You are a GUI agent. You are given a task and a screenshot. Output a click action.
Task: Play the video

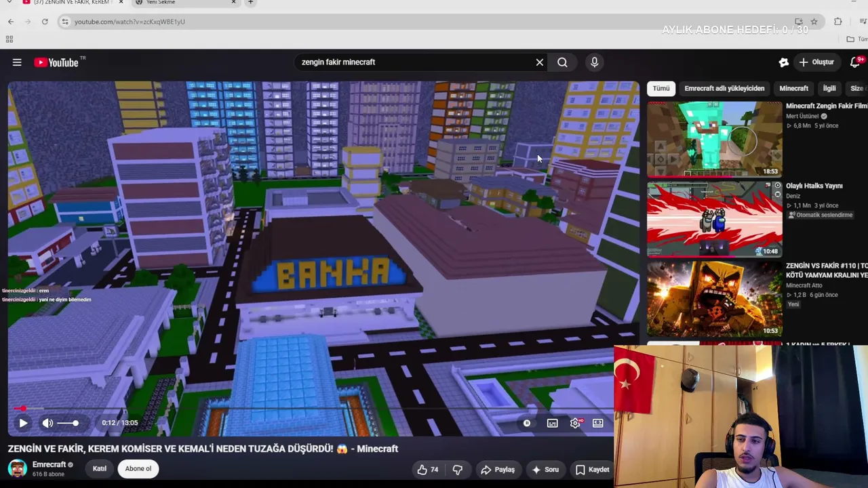[23, 423]
